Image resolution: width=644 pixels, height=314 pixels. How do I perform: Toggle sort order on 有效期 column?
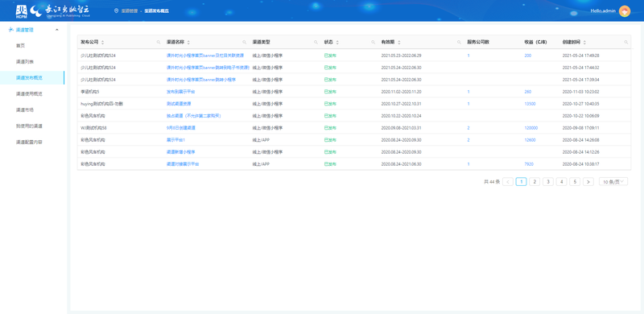pos(398,43)
